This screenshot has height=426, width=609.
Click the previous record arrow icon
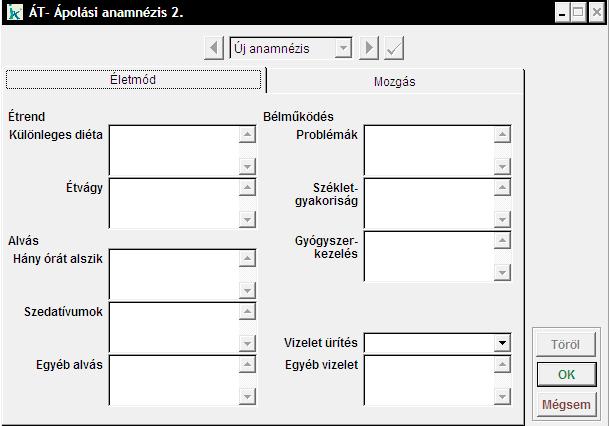(x=214, y=48)
